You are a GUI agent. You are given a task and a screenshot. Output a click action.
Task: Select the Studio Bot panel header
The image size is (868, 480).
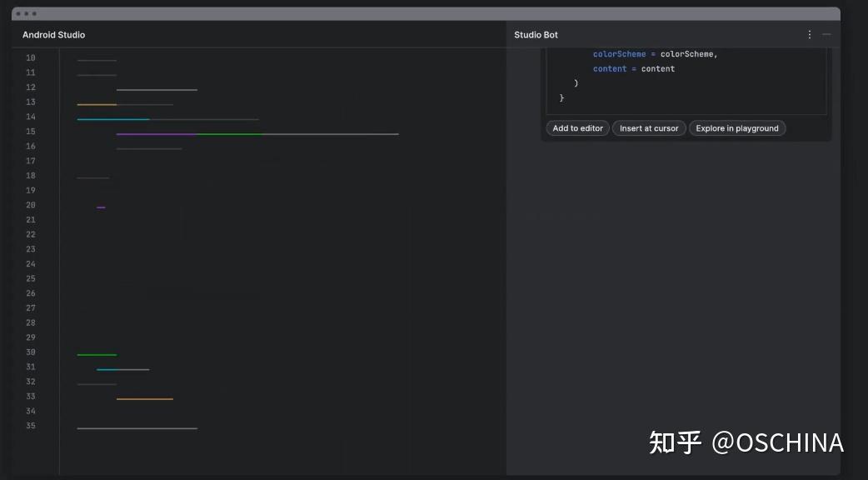tap(536, 34)
